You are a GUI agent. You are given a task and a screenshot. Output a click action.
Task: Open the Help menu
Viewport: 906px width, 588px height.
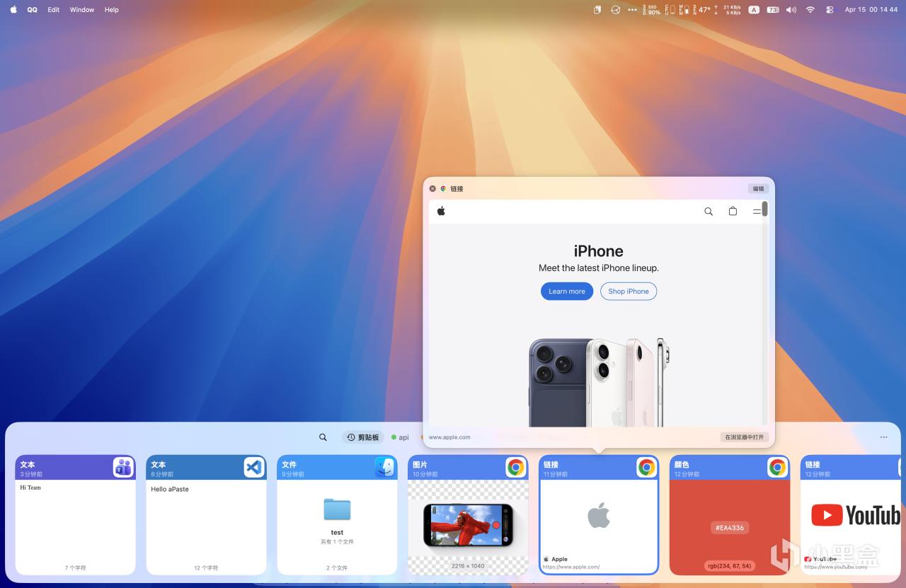(111, 10)
